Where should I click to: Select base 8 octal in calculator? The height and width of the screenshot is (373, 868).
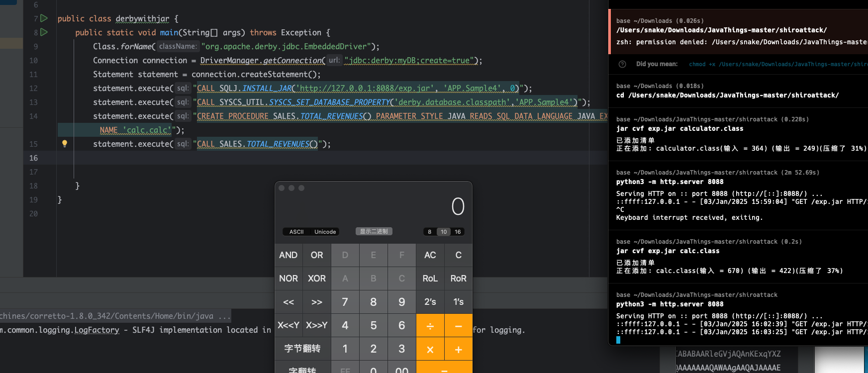[430, 232]
